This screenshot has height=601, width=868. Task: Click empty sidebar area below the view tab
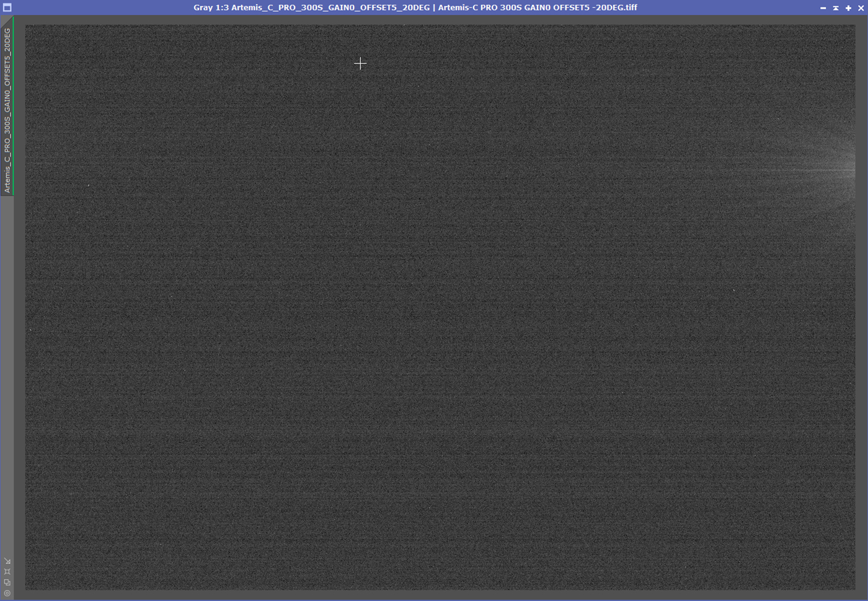point(7,372)
